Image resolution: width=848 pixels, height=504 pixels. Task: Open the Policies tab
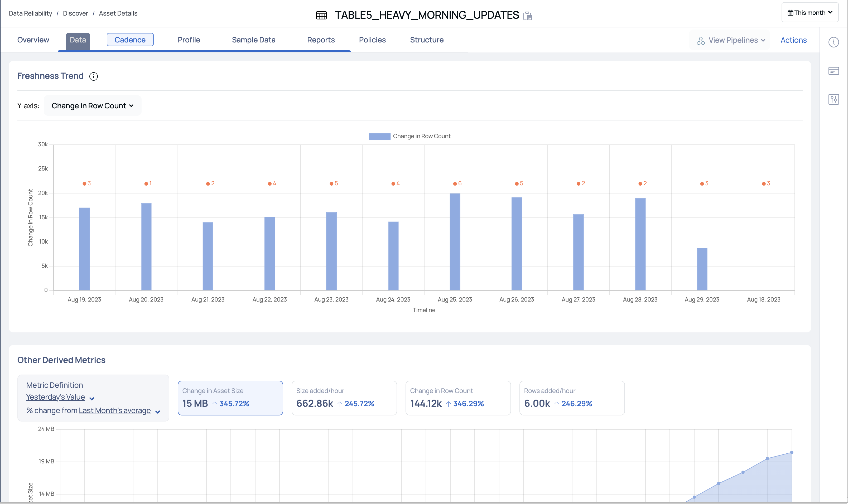tap(372, 40)
